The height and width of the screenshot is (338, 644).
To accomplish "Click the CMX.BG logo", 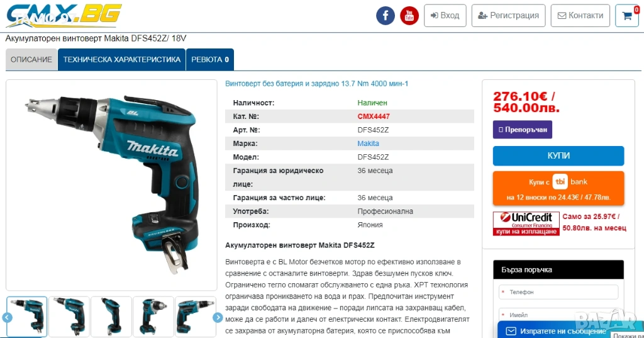I will click(64, 16).
